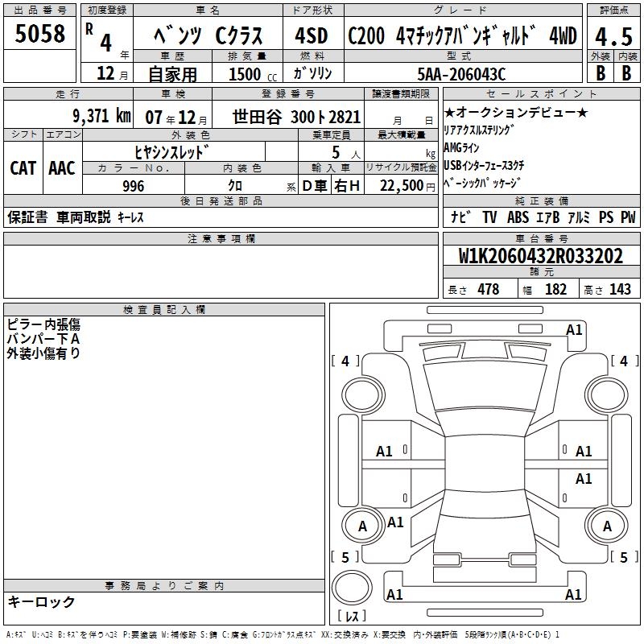This screenshot has width=644, height=644.
Task: Select the CAT shift type
Action: click(x=23, y=168)
